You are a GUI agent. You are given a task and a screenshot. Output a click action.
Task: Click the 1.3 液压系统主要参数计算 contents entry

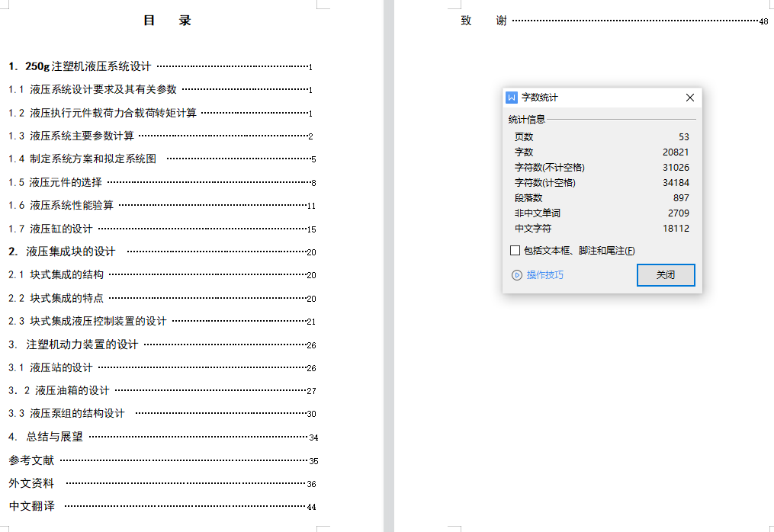pos(71,136)
